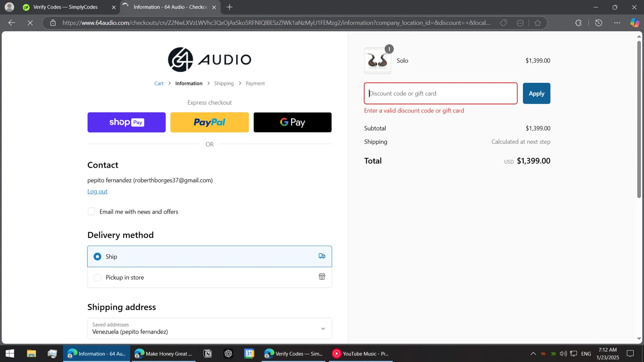Log out of the account

97,191
